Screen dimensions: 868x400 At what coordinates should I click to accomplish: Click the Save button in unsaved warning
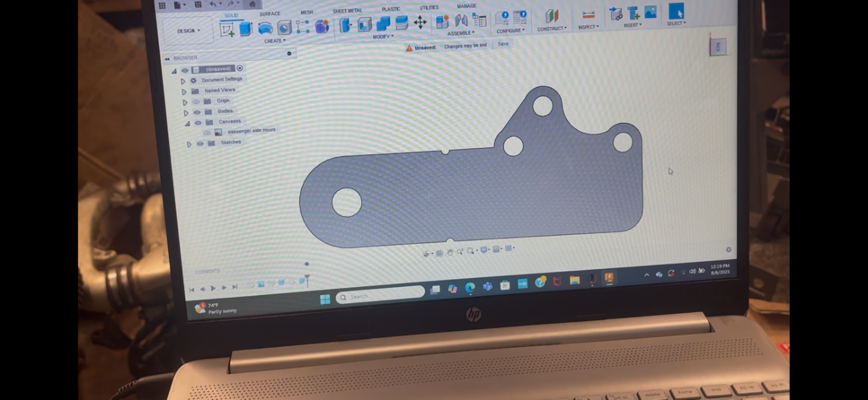click(503, 44)
